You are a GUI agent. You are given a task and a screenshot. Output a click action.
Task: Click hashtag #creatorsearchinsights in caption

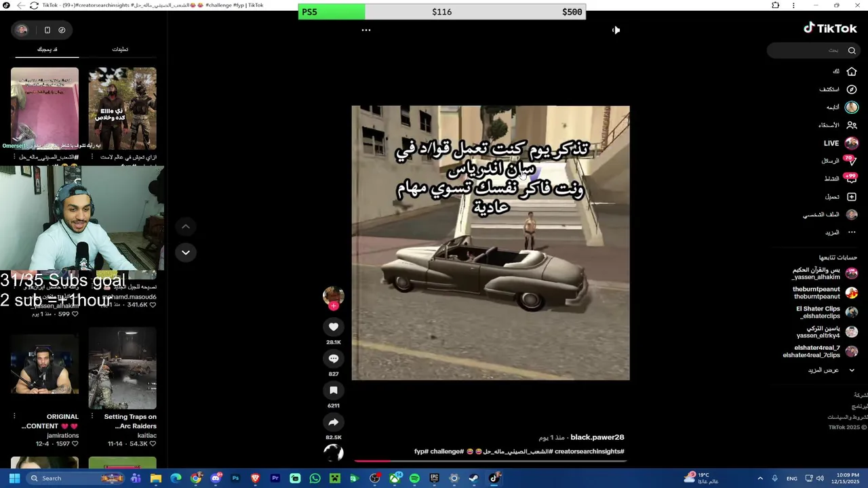589,451
